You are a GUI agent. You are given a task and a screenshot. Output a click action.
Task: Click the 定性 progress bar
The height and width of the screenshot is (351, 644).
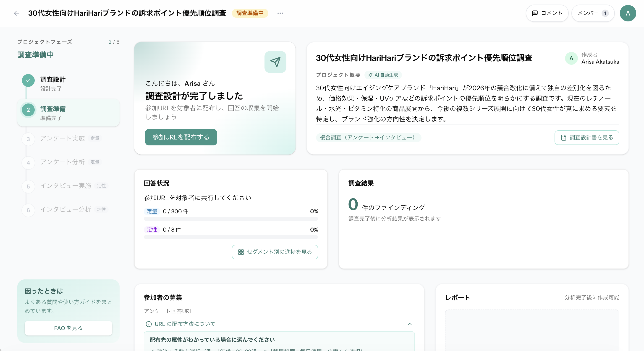point(231,237)
